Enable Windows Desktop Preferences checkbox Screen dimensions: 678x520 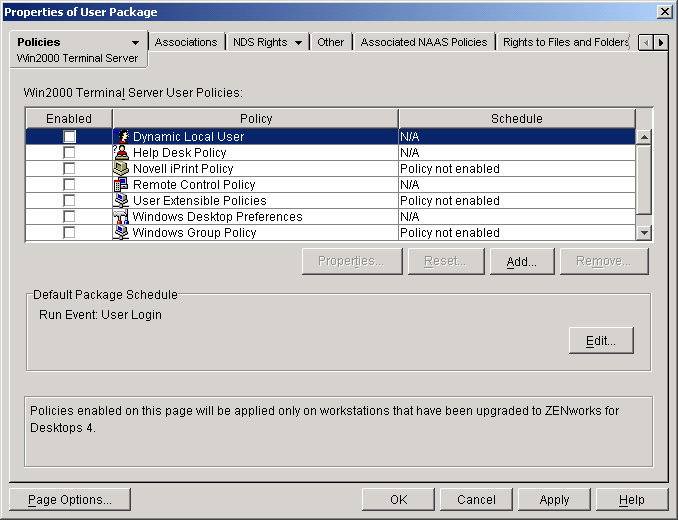tap(69, 217)
